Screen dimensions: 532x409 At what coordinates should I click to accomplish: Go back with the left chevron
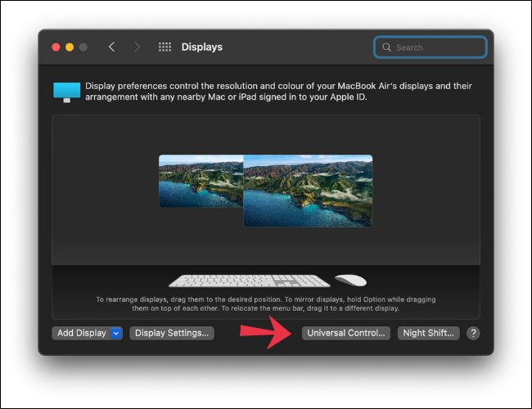pos(111,47)
